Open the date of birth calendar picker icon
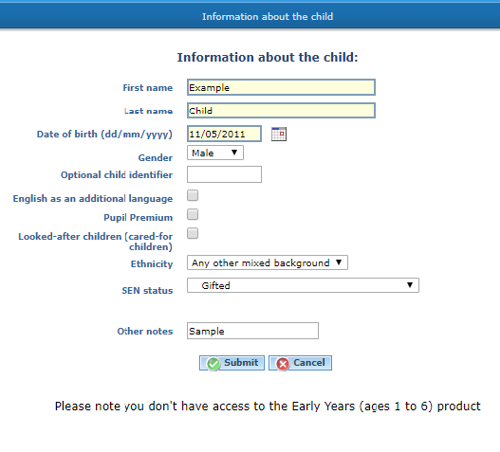This screenshot has height=452, width=500. [279, 134]
